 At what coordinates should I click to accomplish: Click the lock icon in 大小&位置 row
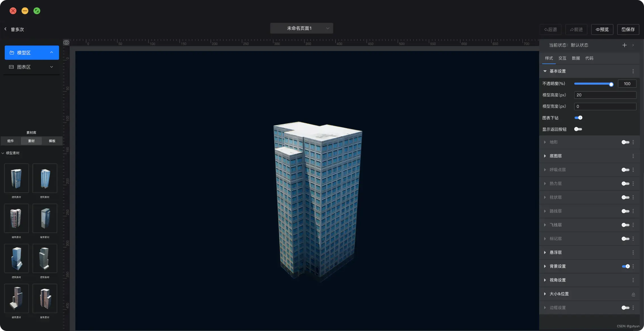click(633, 294)
